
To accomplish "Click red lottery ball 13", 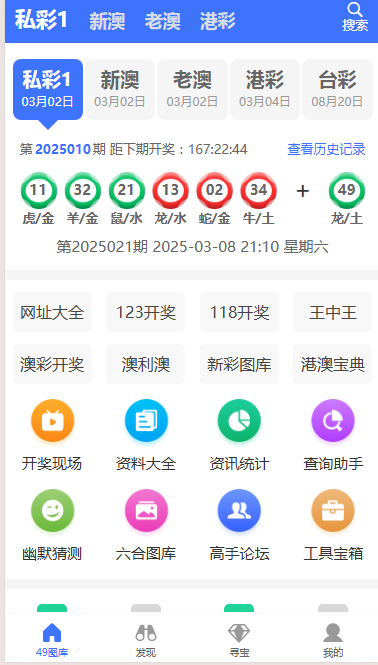I will pos(171,190).
